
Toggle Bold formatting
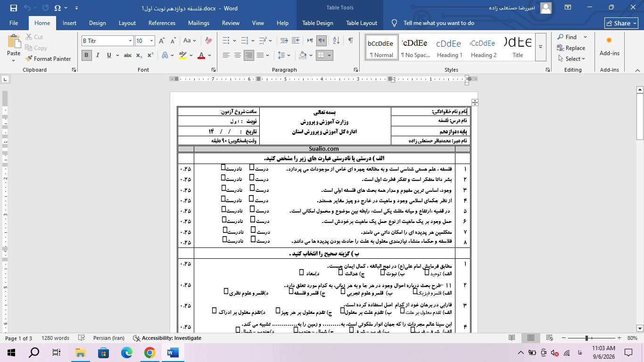86,55
